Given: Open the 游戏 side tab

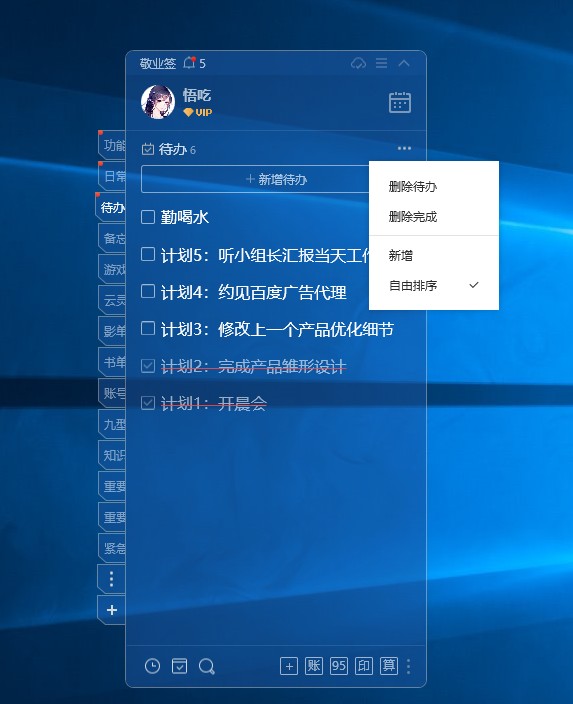Looking at the screenshot, I should pyautogui.click(x=112, y=269).
